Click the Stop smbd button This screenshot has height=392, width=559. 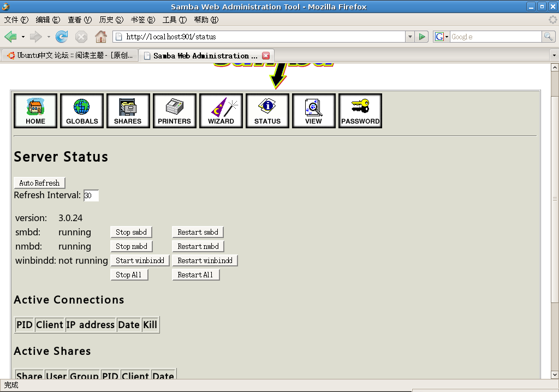click(x=131, y=232)
